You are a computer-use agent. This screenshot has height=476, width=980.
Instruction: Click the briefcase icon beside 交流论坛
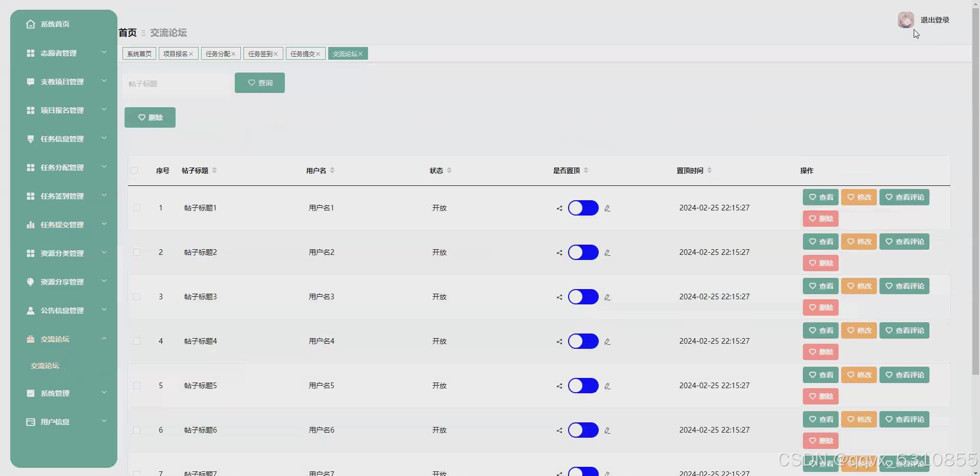point(31,339)
